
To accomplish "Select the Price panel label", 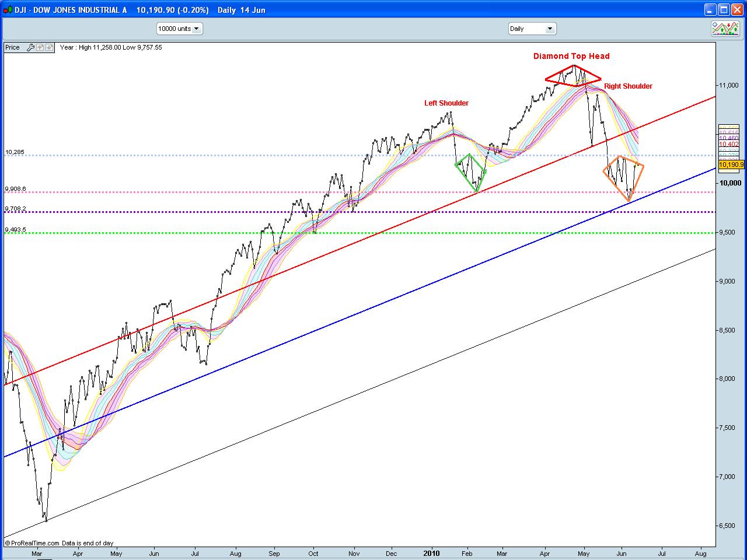I will point(13,47).
